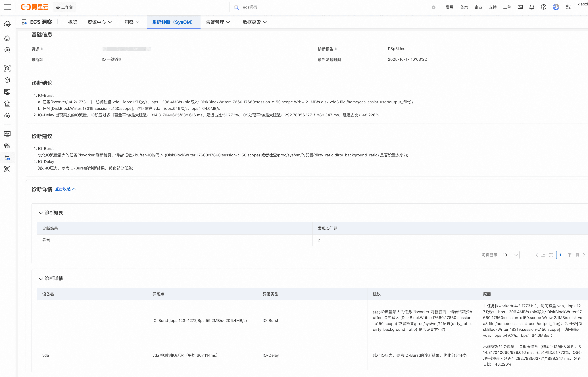Viewport: 588px width, 377px height.
Task: Go to 下一页 in pagination
Action: (574, 255)
